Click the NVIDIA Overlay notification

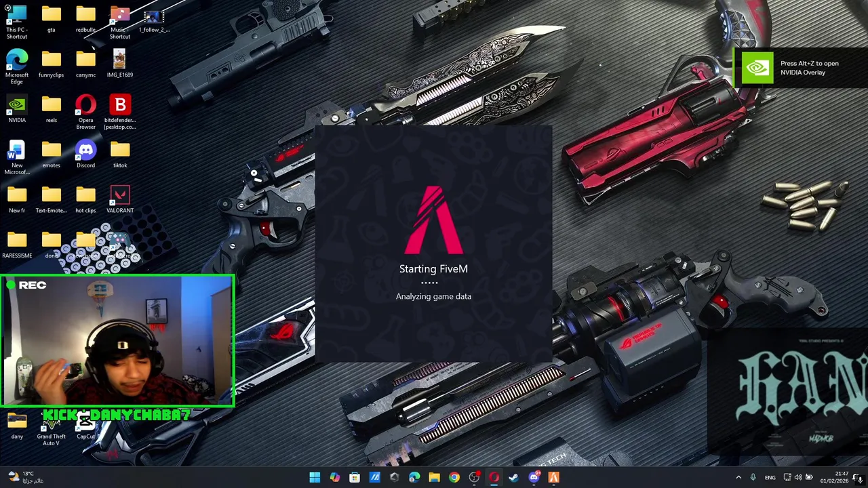tap(801, 68)
